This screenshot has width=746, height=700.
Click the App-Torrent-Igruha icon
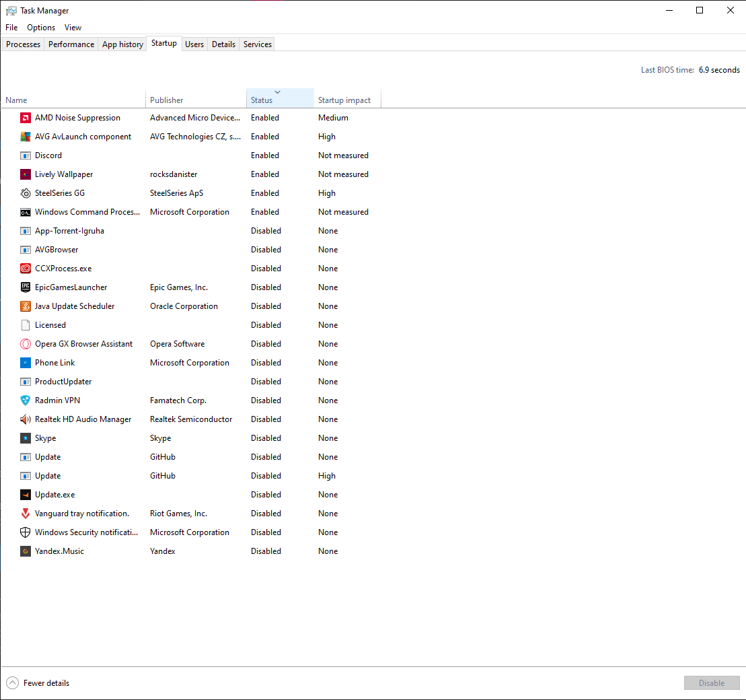(x=25, y=231)
